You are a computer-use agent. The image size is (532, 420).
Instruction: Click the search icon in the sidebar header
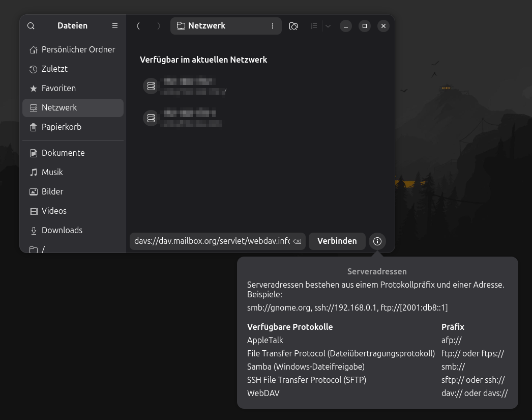pos(31,26)
